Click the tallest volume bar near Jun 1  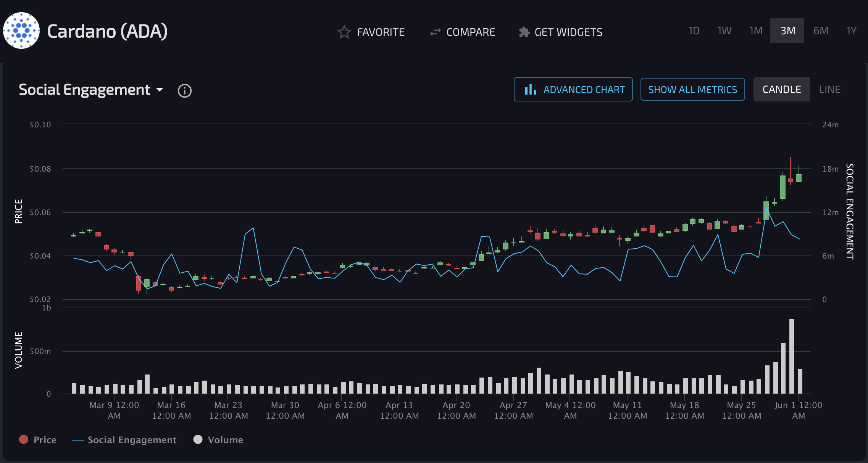click(791, 356)
